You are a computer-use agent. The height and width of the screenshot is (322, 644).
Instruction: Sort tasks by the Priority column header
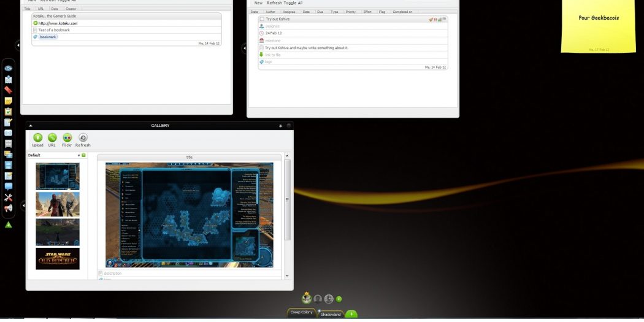pos(351,12)
